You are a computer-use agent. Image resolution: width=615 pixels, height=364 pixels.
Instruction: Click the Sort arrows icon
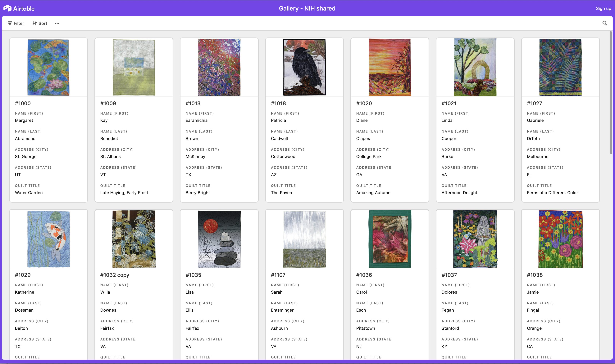point(35,23)
